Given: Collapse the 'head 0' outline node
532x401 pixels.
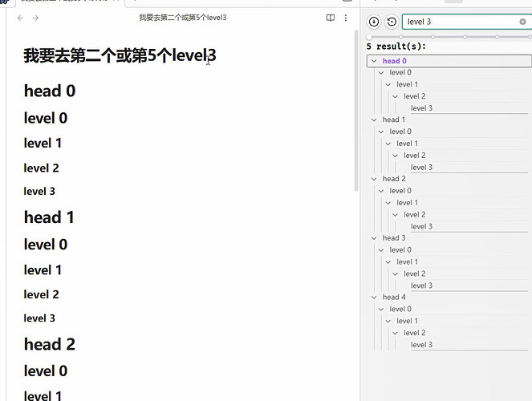Looking at the screenshot, I should 375,61.
